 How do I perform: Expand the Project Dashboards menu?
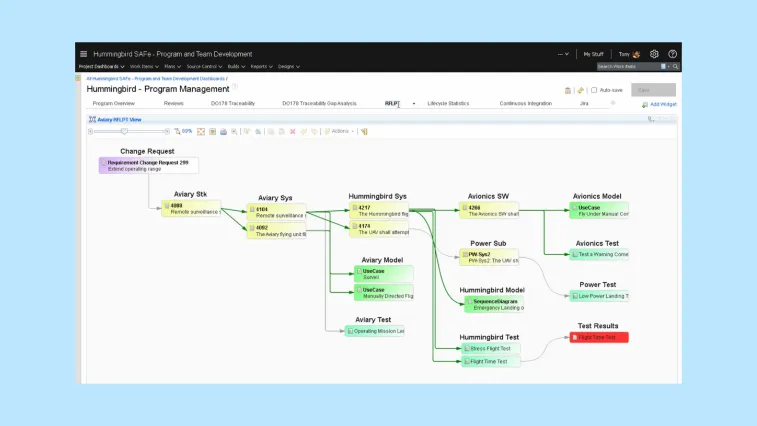[x=101, y=67]
